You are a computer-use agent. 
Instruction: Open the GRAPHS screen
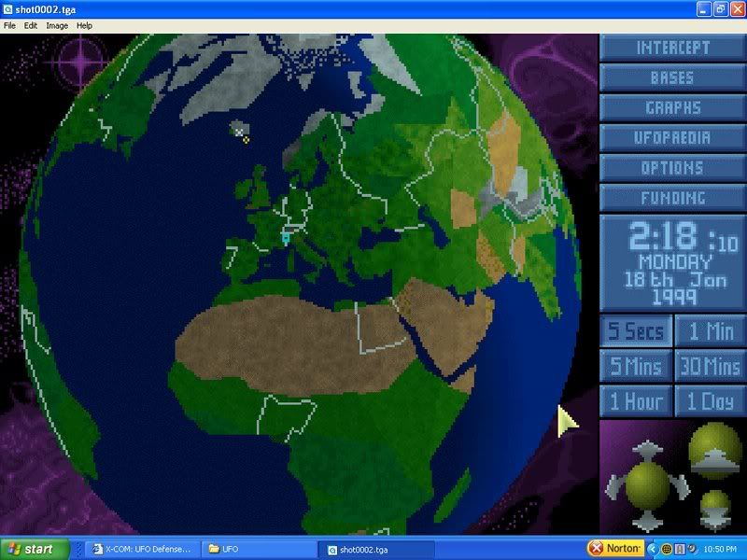(672, 107)
